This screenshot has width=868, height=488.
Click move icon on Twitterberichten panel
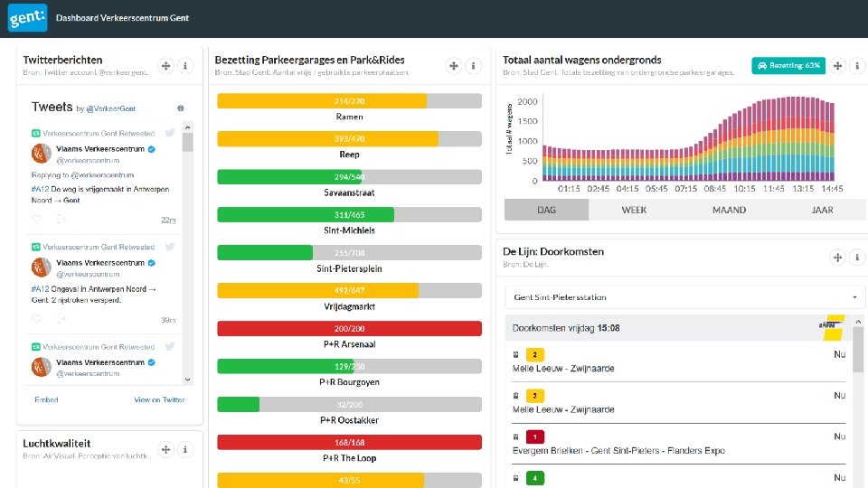[165, 66]
